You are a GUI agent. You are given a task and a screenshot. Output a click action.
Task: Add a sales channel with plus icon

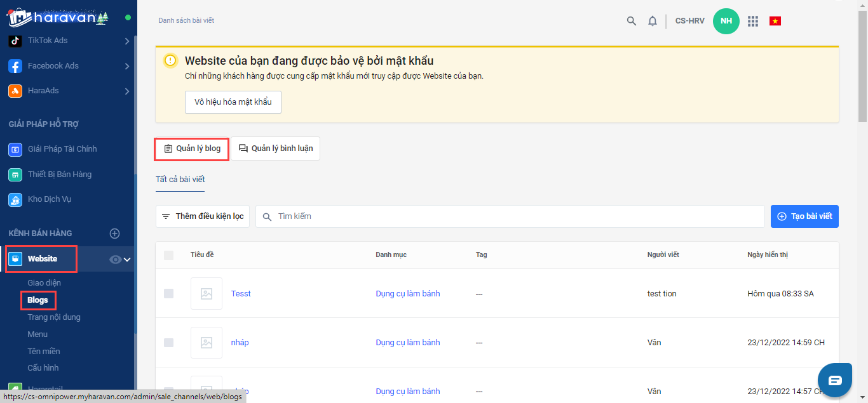point(115,234)
